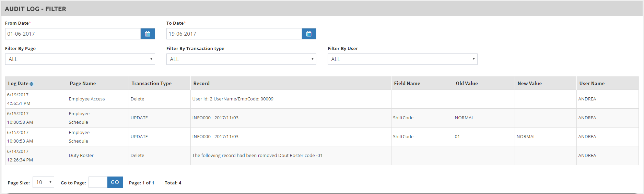Expand the Filter By Page dropdown
This screenshot has width=644, height=194.
(80, 59)
